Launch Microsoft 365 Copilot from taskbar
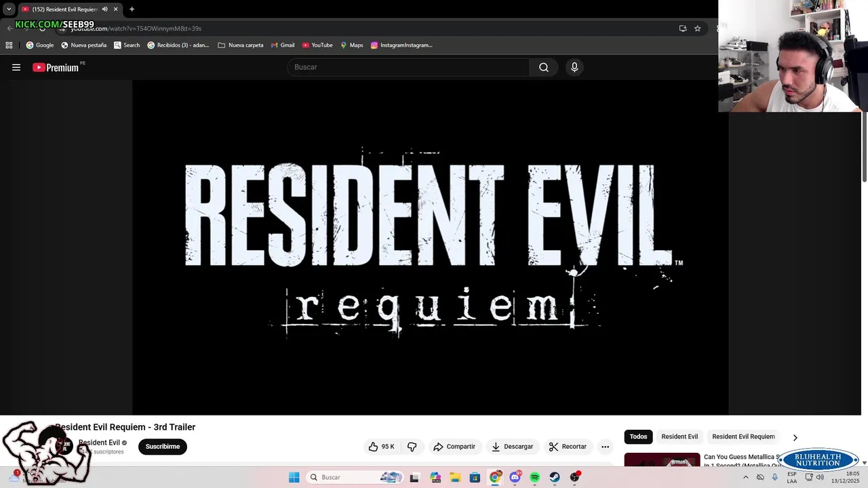 (435, 477)
